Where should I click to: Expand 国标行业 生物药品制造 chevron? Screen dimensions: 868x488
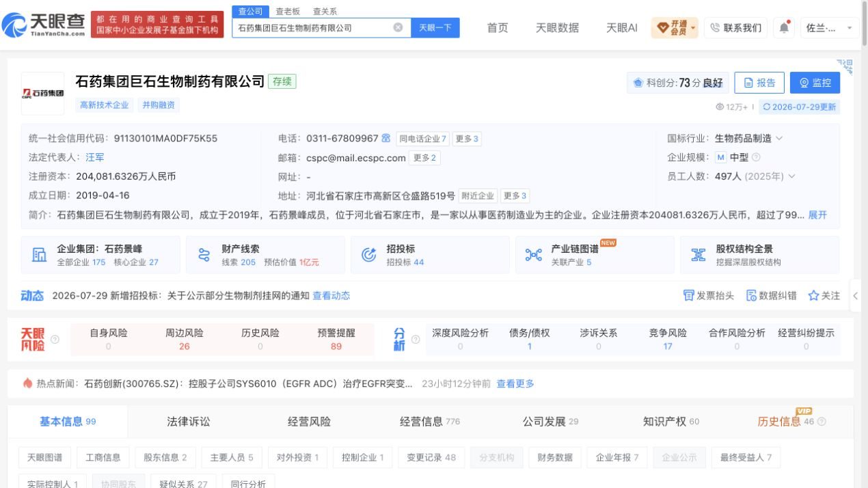coord(779,138)
